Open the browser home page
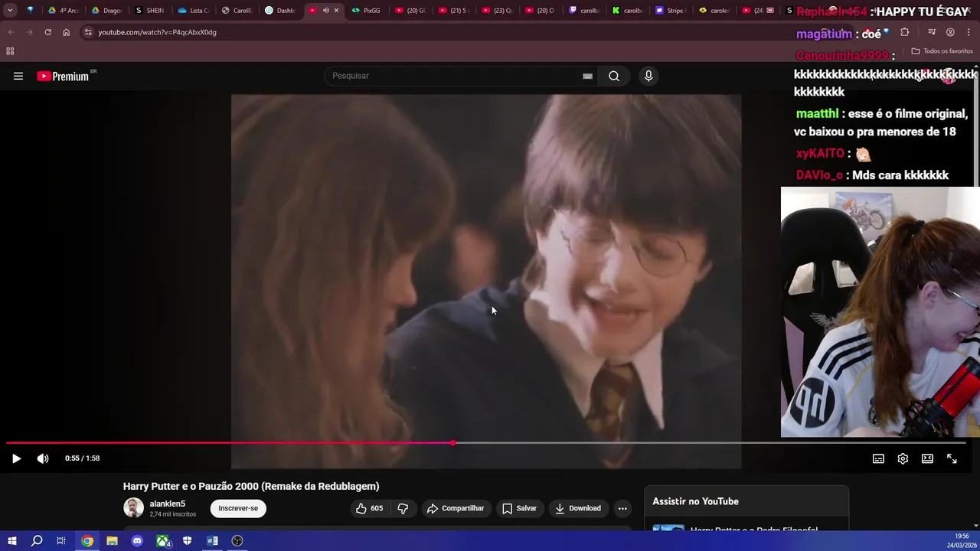Viewport: 980px width, 551px height. (x=66, y=32)
